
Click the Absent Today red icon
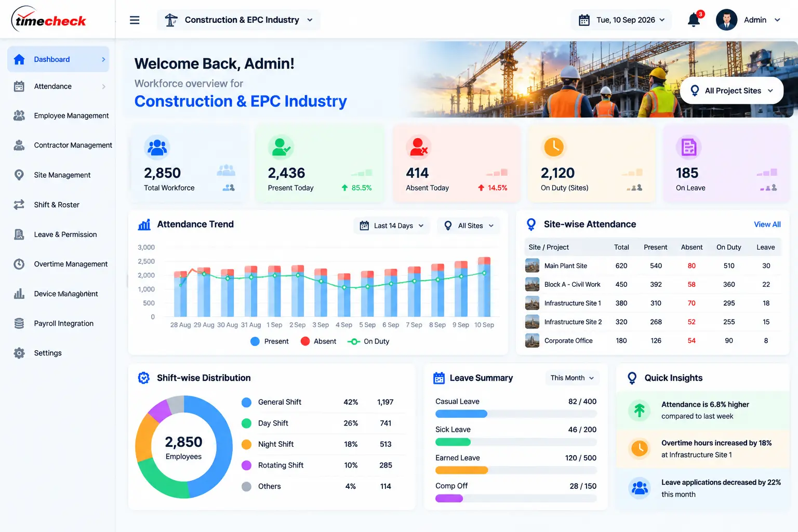pos(419,147)
